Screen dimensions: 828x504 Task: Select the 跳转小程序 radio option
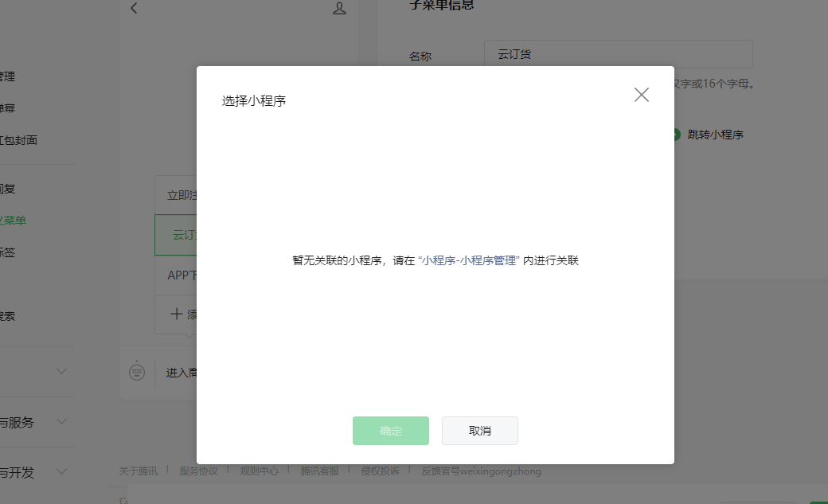(x=676, y=135)
